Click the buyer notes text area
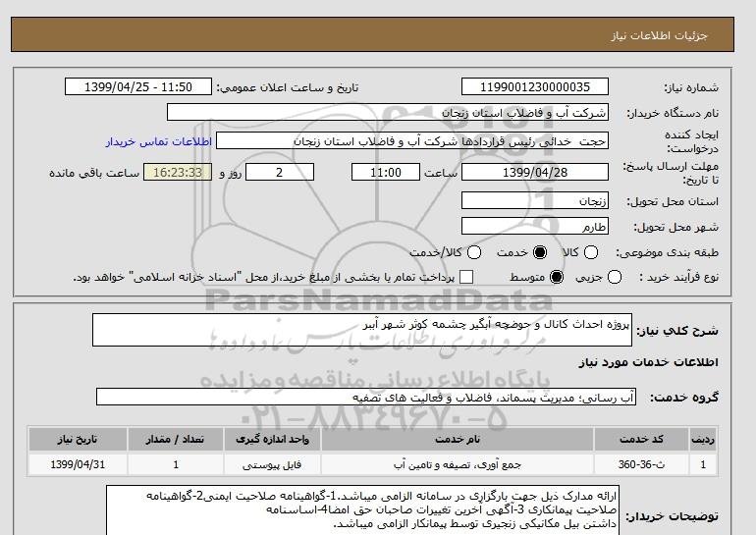The image size is (756, 535). pyautogui.click(x=363, y=510)
